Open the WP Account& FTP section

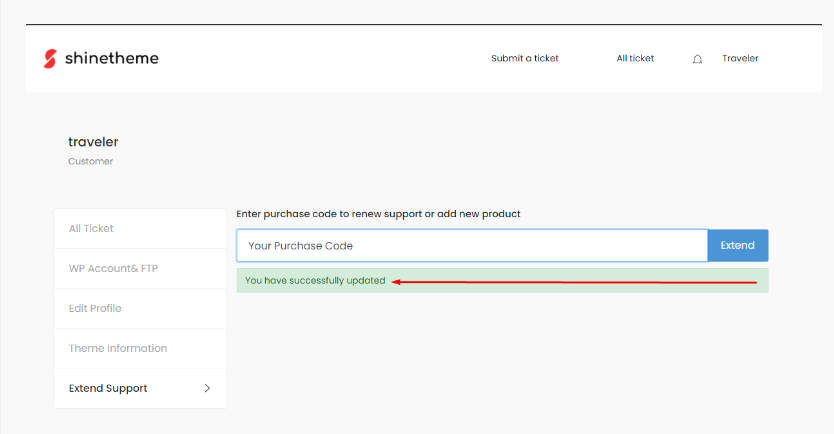click(140, 269)
